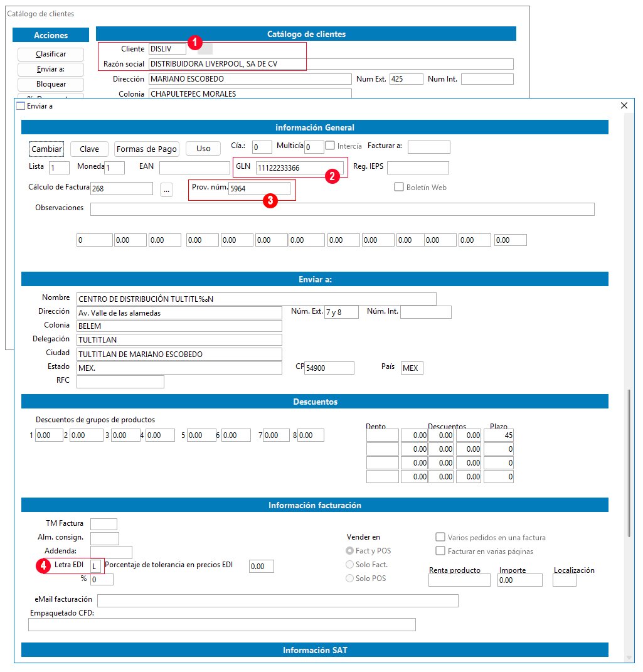Click the Núm. Int. field in Enviar a:
The height and width of the screenshot is (672, 643).
(x=426, y=312)
